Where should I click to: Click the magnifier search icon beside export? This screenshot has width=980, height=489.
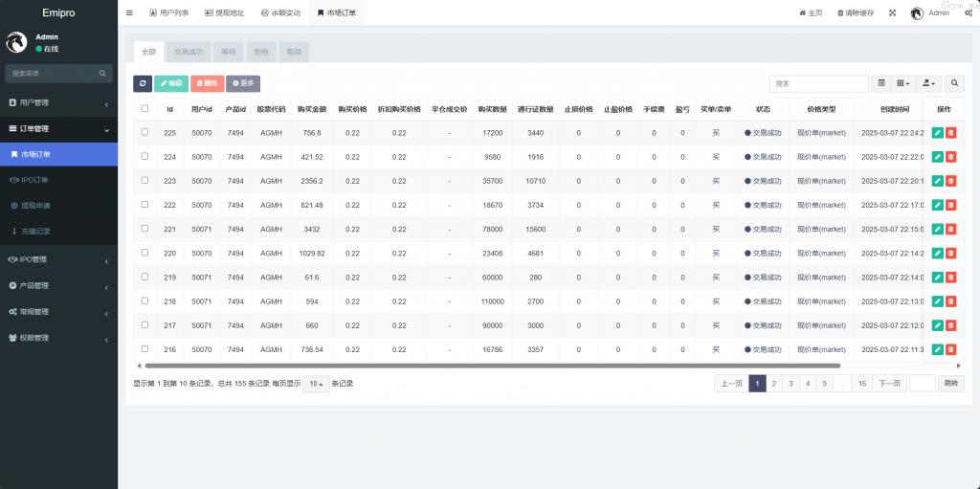[954, 84]
